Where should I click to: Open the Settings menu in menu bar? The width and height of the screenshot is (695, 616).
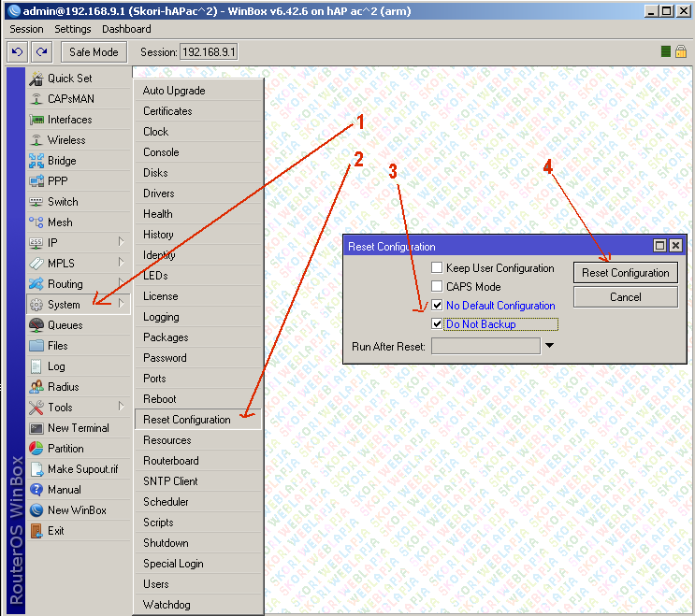tap(73, 29)
